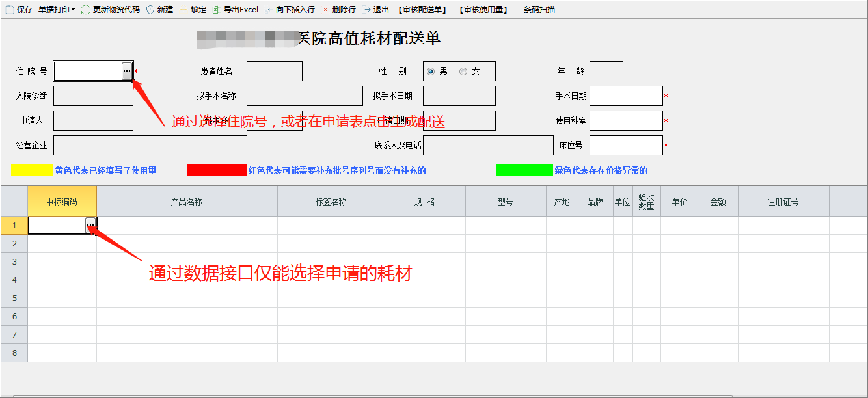Click the 产品名称 column header
868x398 pixels.
click(x=187, y=202)
